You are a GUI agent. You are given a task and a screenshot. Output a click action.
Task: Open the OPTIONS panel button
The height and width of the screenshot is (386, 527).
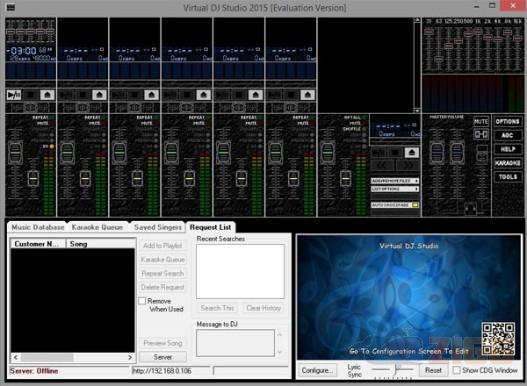pyautogui.click(x=508, y=121)
